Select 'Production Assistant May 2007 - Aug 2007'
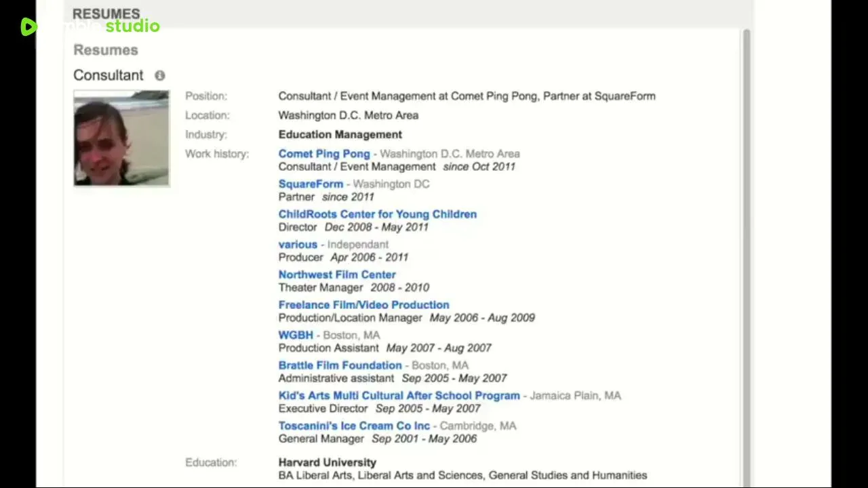868x488 pixels. click(384, 348)
